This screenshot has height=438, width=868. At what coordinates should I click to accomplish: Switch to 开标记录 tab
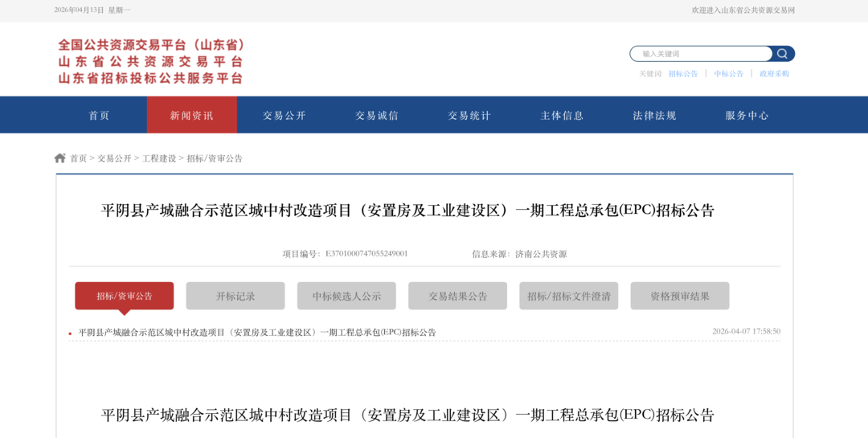(x=235, y=296)
